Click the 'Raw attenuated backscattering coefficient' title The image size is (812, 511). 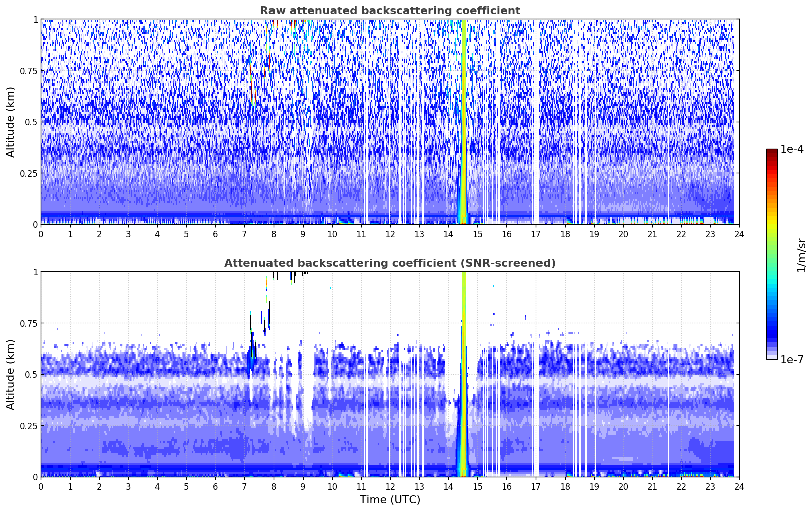[x=390, y=11]
